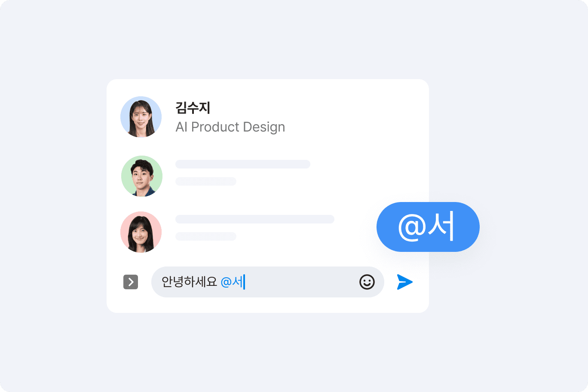Screen dimensions: 588x392
Task: Select the man's avatar on green background
Action: (142, 176)
